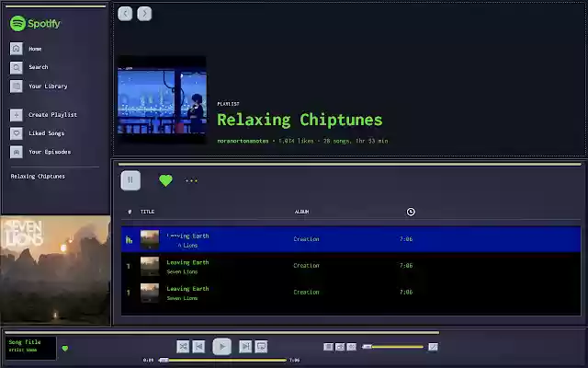Click the Relaxing Chiptunes playlist title
Image resolution: width=588 pixels, height=368 pixels.
(x=300, y=120)
